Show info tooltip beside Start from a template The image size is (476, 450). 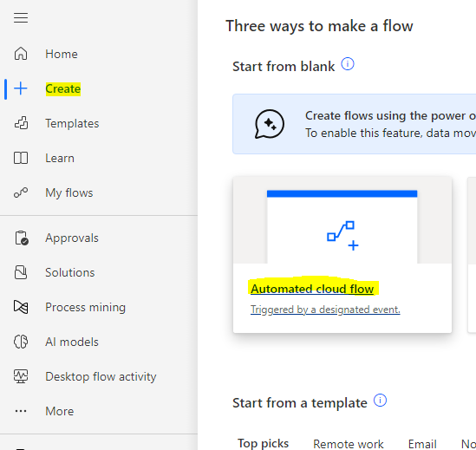(x=380, y=401)
